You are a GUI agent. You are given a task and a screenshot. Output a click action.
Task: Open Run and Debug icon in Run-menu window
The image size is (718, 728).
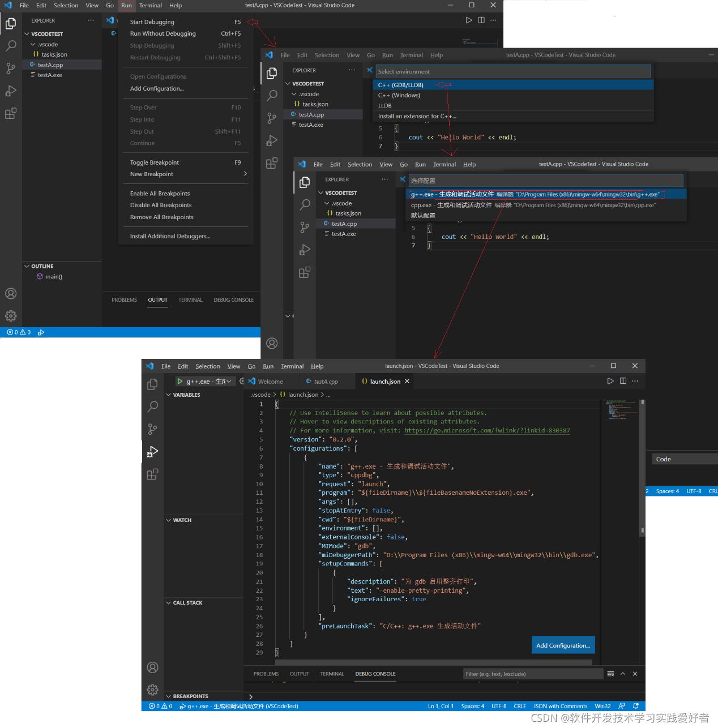tap(11, 91)
